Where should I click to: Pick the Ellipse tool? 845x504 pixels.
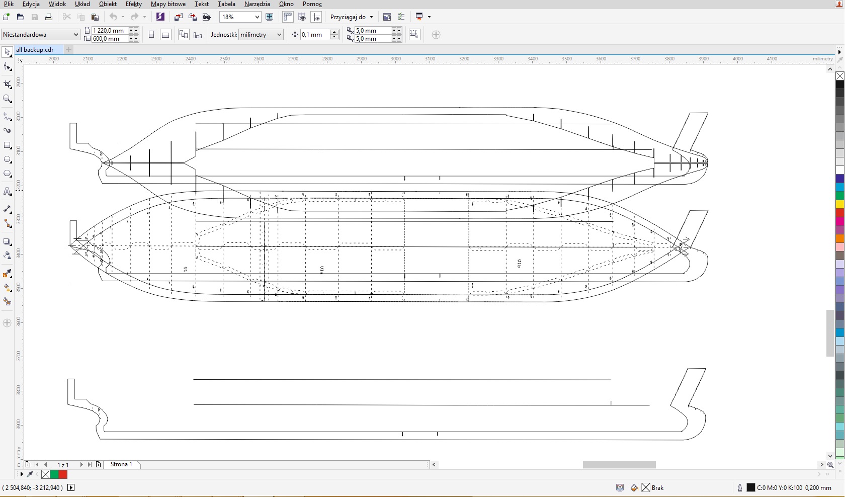[x=7, y=159]
